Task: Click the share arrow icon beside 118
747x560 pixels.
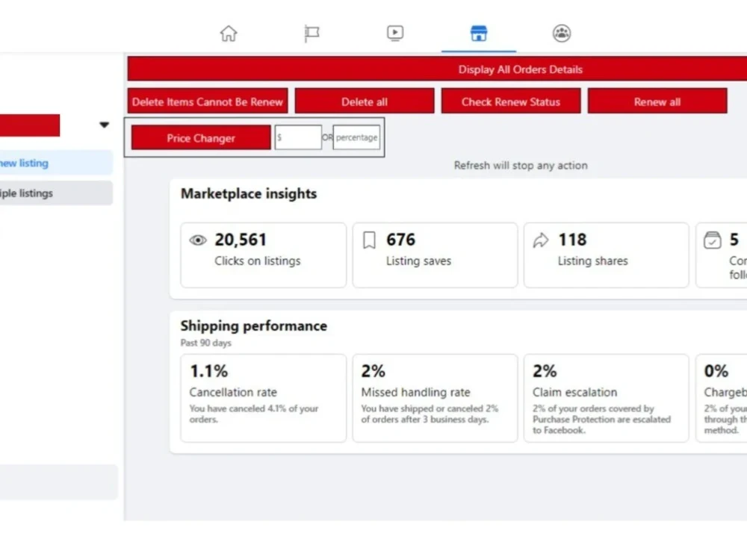Action: (x=541, y=240)
